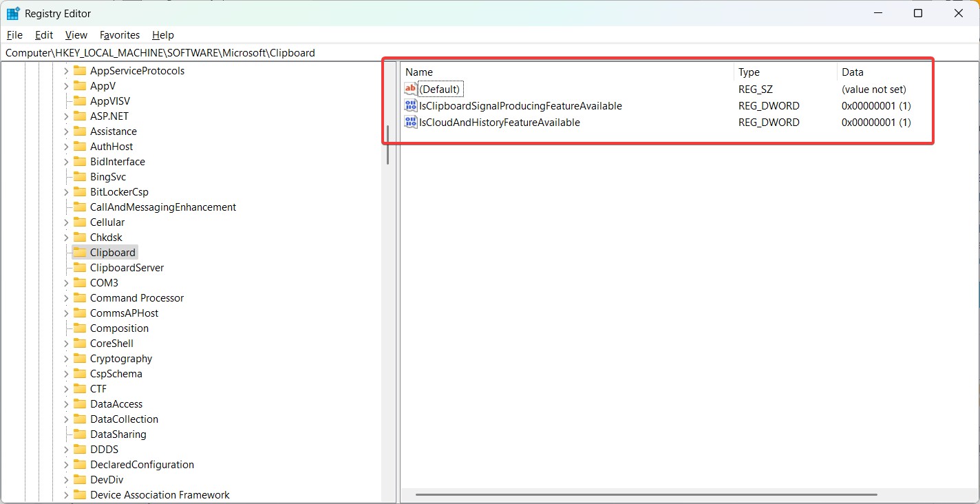Expand the Cellular key

pos(66,222)
